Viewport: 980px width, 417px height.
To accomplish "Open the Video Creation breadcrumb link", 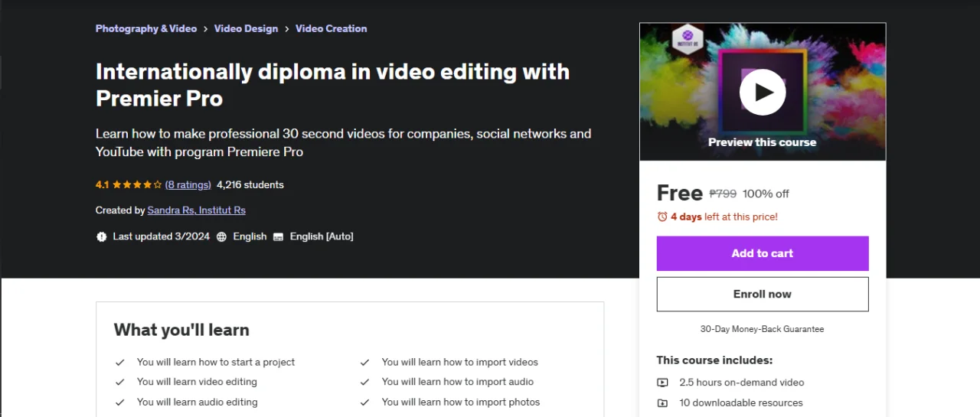I will 331,28.
